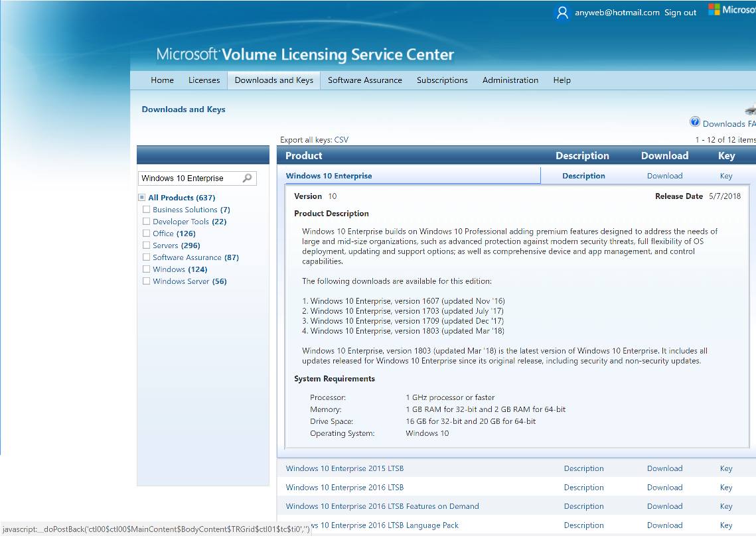Expand Download for LTSB Features on Demand

(x=665, y=506)
